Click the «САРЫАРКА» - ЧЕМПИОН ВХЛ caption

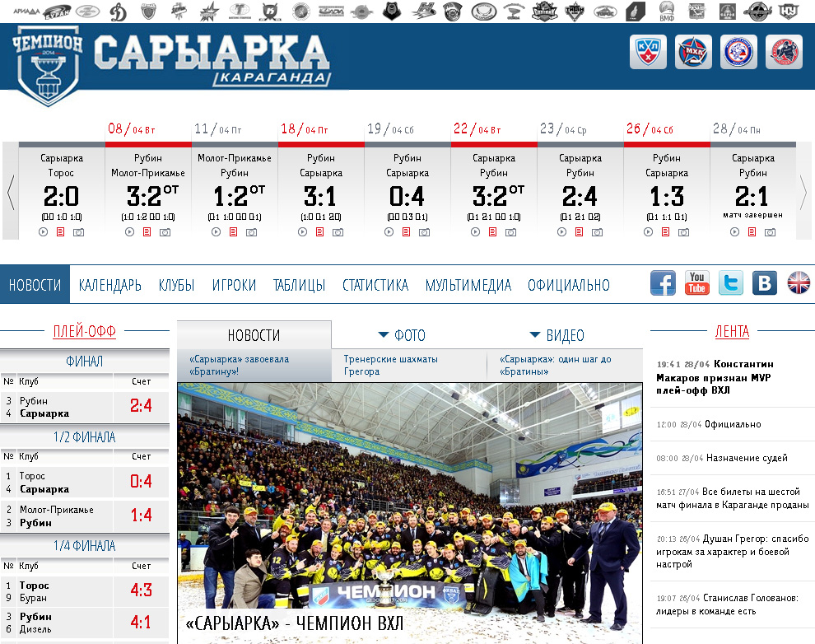(295, 623)
